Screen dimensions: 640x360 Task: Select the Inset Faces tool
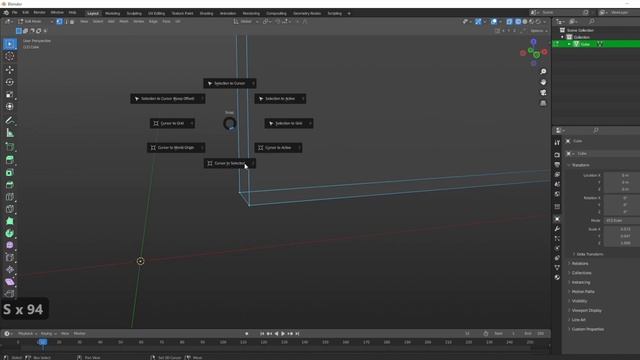coord(9,172)
